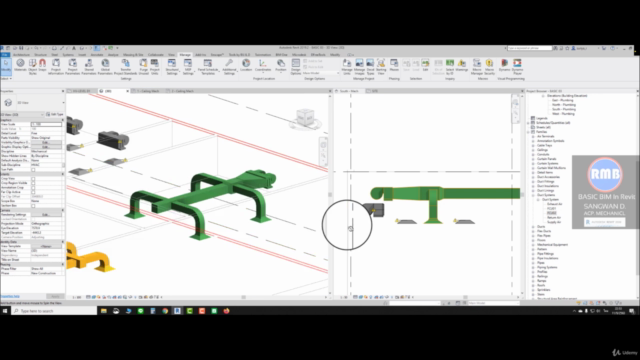Click the ViewCube in 3D view
640x360 pixels.
(x=305, y=118)
